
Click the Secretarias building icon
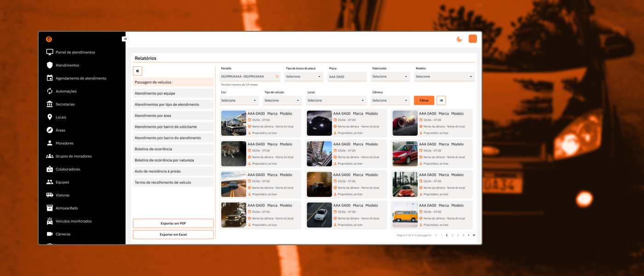coord(50,104)
